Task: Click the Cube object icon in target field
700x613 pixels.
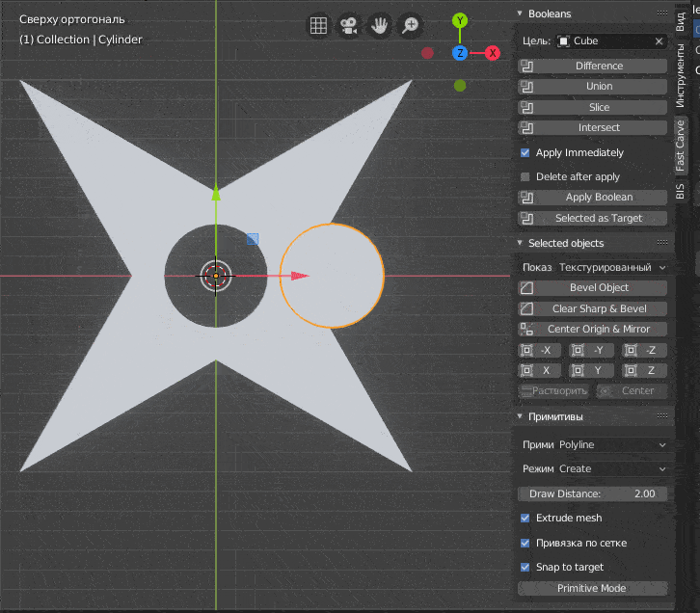Action: 564,41
